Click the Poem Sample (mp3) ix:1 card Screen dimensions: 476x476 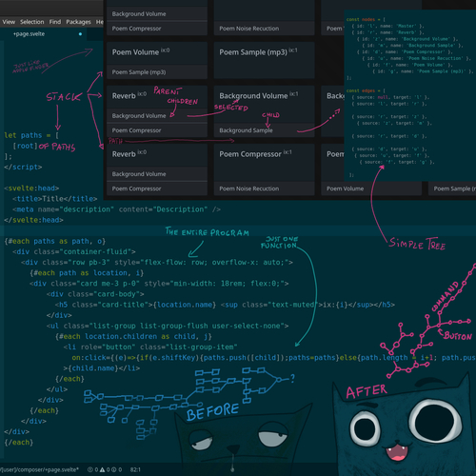(264, 60)
